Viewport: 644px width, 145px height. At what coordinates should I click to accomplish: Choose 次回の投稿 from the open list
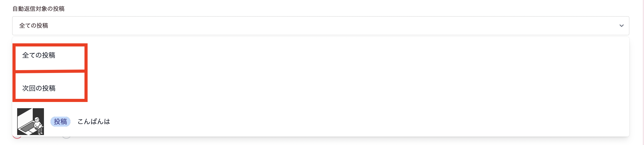(x=39, y=88)
